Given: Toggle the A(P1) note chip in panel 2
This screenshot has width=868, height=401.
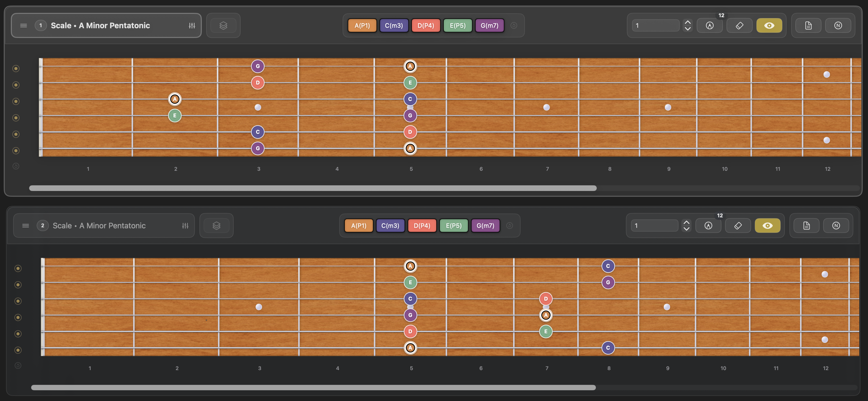Looking at the screenshot, I should tap(359, 226).
